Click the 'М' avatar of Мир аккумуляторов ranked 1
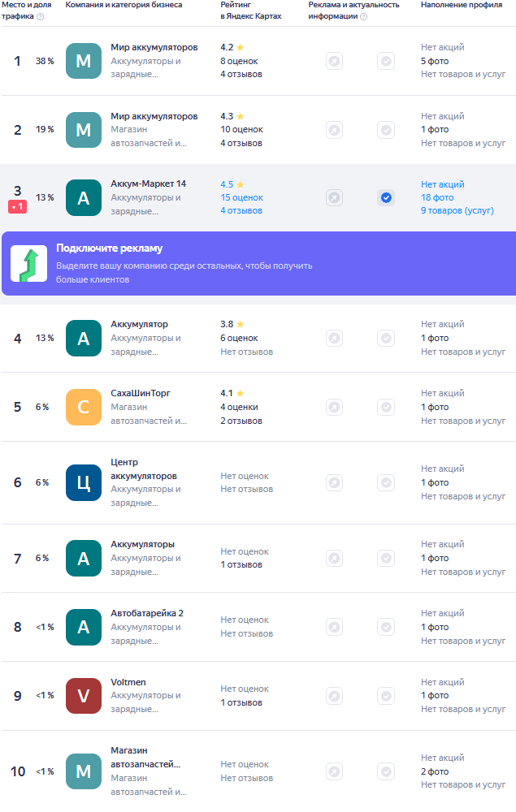This screenshot has width=516, height=812. [x=84, y=61]
